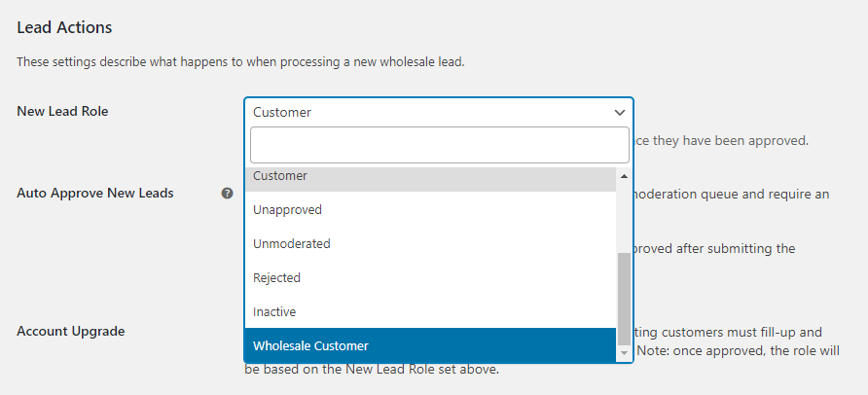Click the New Lead Role field label
Screen dimensions: 868x395
(x=62, y=112)
